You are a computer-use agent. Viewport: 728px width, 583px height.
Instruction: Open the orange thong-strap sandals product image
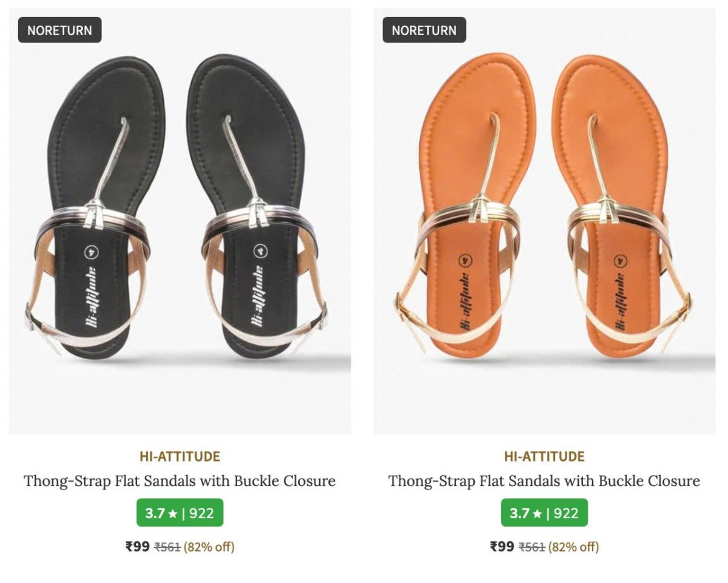[x=544, y=221]
